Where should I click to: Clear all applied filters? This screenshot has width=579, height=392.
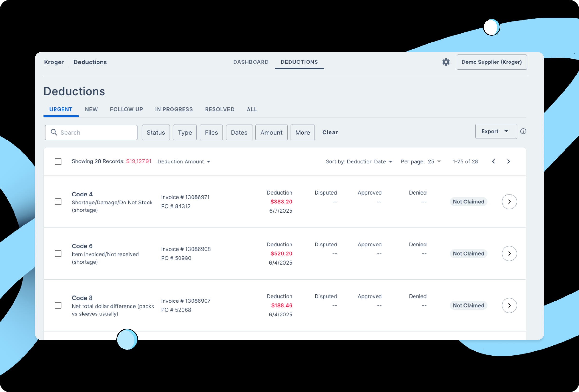point(330,132)
